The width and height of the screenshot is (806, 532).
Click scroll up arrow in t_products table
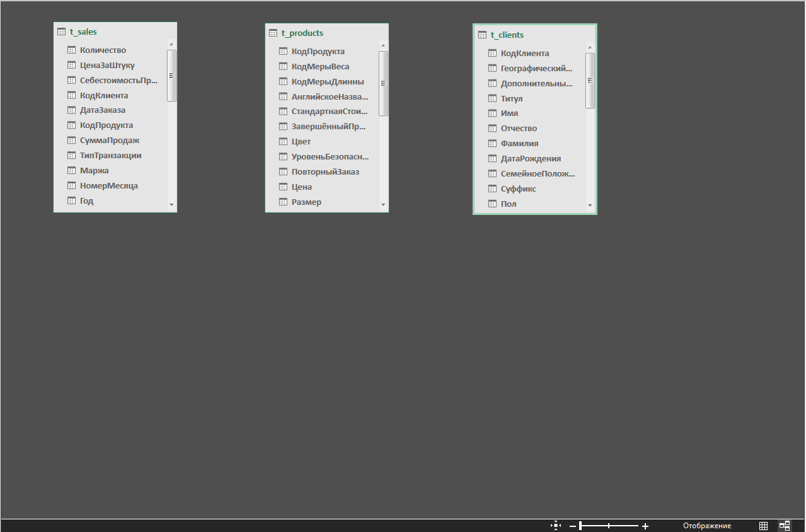pos(383,46)
